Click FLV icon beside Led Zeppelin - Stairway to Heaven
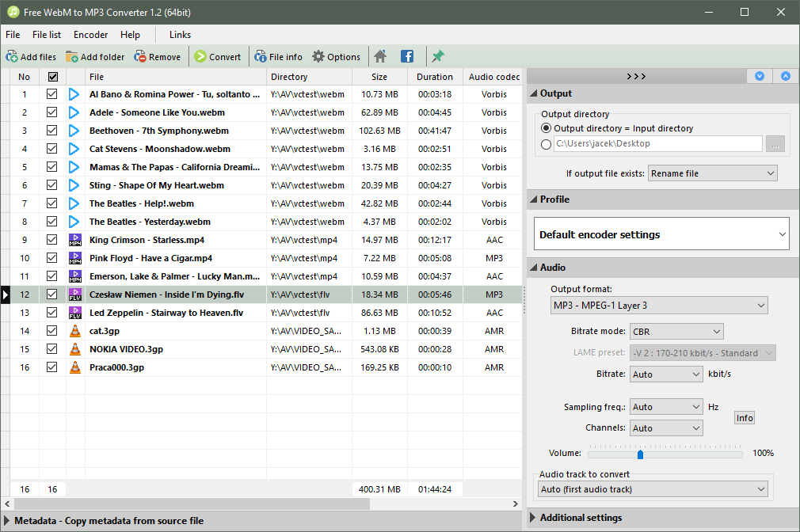The image size is (800, 532). click(75, 313)
